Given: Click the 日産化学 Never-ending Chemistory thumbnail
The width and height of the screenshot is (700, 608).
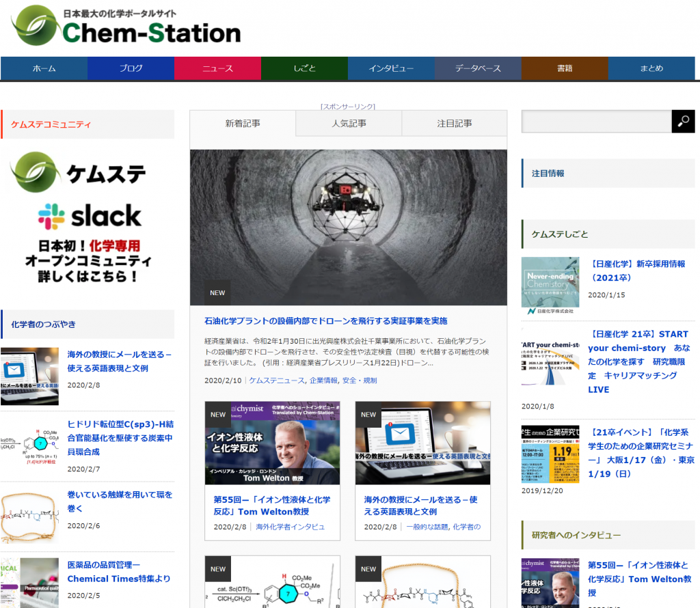Looking at the screenshot, I should pos(550,286).
